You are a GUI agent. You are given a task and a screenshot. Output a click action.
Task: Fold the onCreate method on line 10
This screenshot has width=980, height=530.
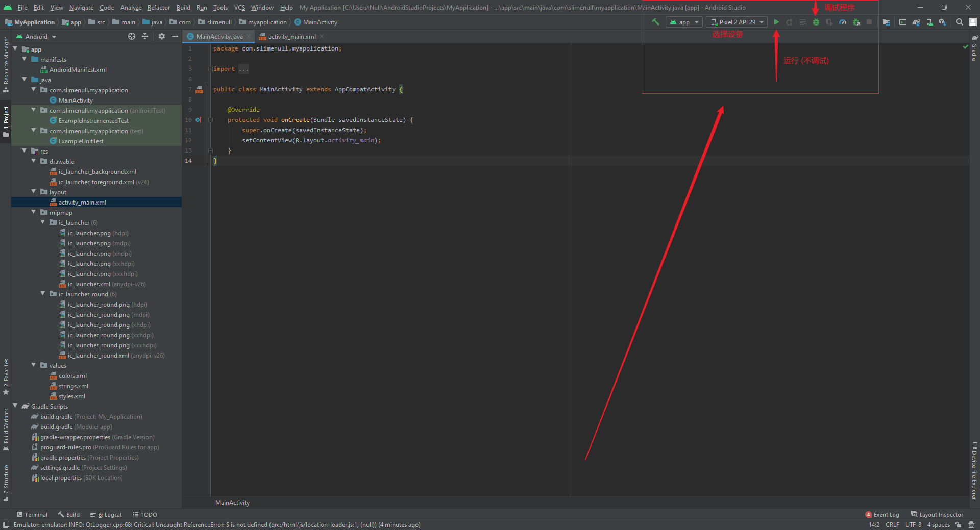tap(210, 120)
